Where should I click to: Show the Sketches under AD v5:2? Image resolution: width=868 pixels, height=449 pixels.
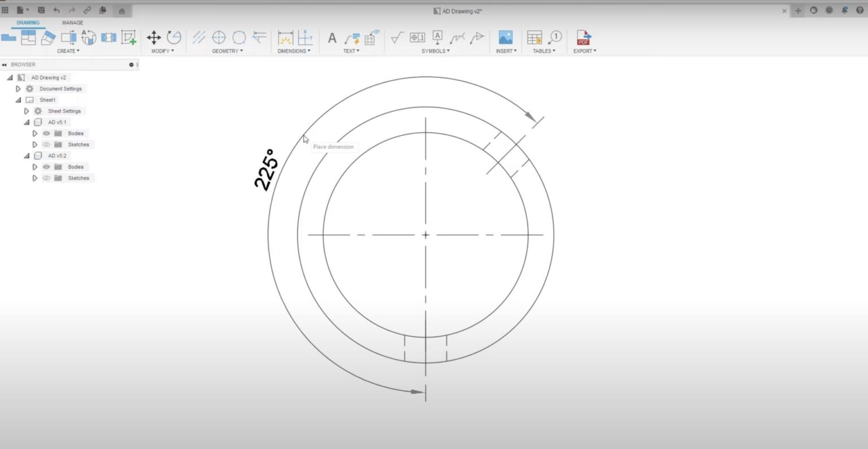[46, 178]
